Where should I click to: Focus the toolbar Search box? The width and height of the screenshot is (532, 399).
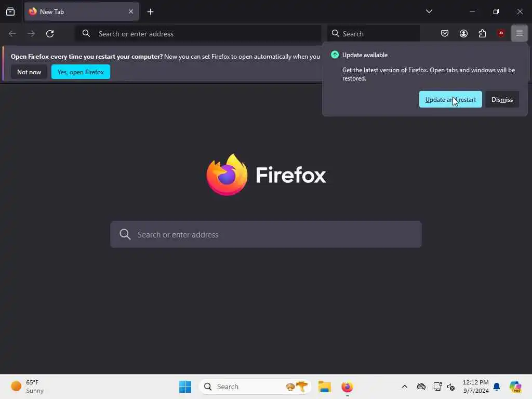tap(373, 34)
